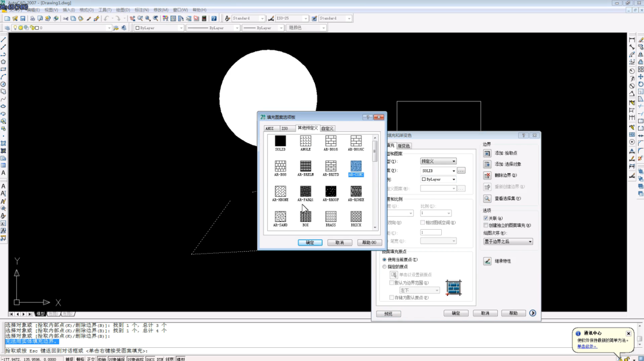Viewport: 644px width, 361px height.
Task: Switch to the ANSI tab in pattern palette
Action: tap(270, 128)
